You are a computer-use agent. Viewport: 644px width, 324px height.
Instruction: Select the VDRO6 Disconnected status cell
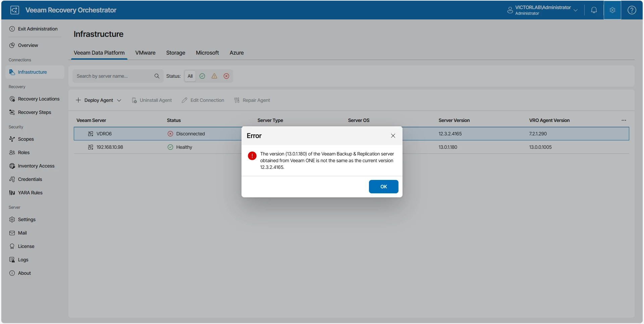pyautogui.click(x=186, y=134)
